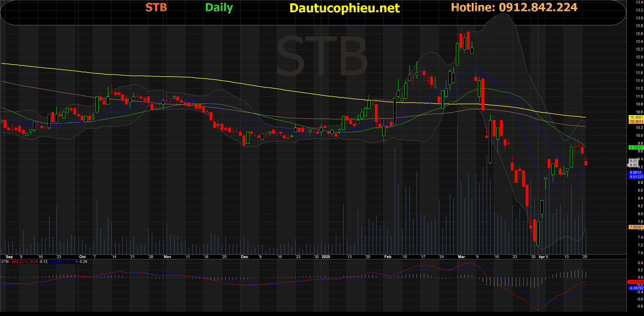Viewport: 644px width, 316px height.
Task: Click the large STB watermark on chart
Action: (321, 56)
